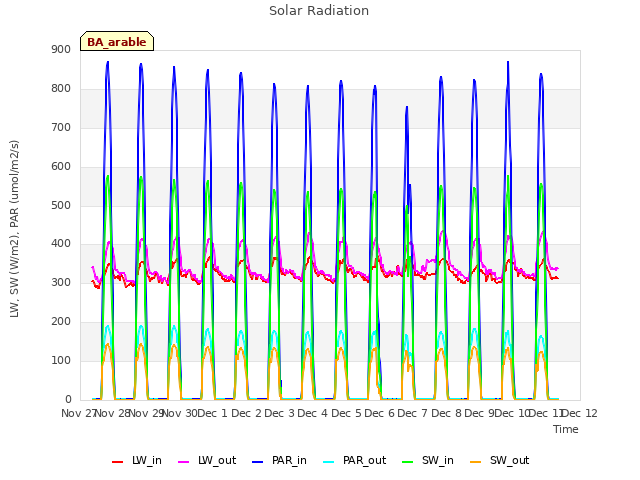640x480 pixels.
Task: Click the 600 y-axis tick label
Action: [x=61, y=167]
